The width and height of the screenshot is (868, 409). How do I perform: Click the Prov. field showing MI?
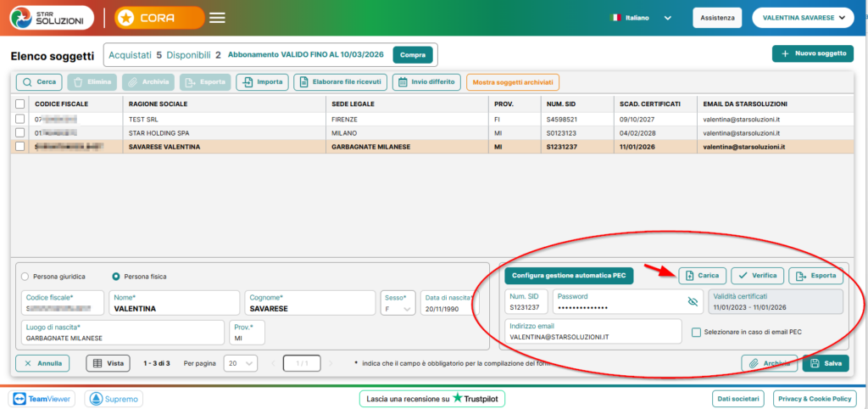[x=247, y=333]
